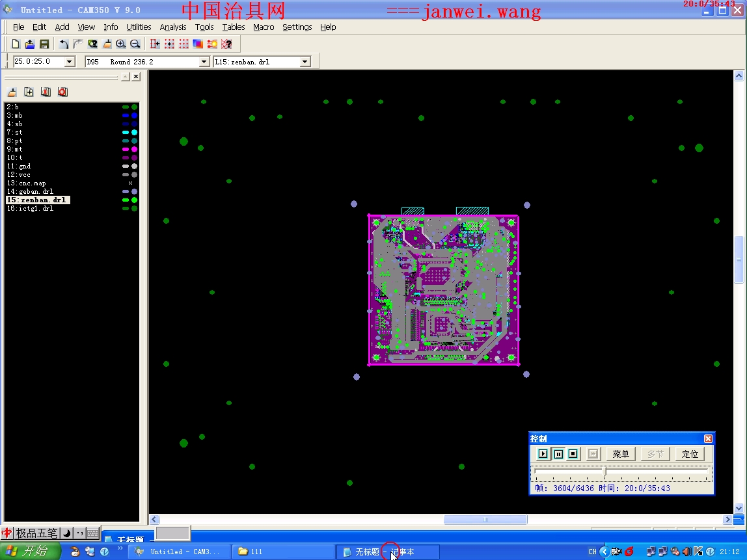Viewport: 747px width, 560px height.
Task: Save the design using the floppy disk icon
Action: tap(44, 44)
